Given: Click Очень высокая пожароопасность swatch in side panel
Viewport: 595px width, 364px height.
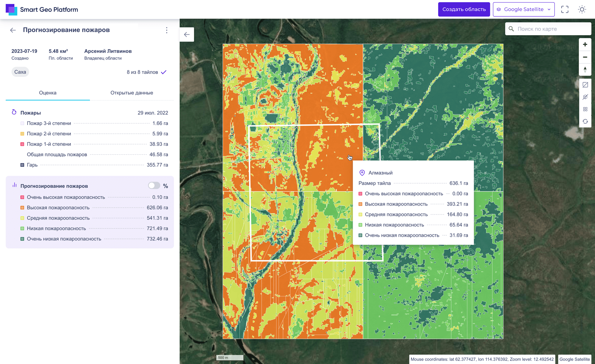Looking at the screenshot, I should click(x=22, y=197).
